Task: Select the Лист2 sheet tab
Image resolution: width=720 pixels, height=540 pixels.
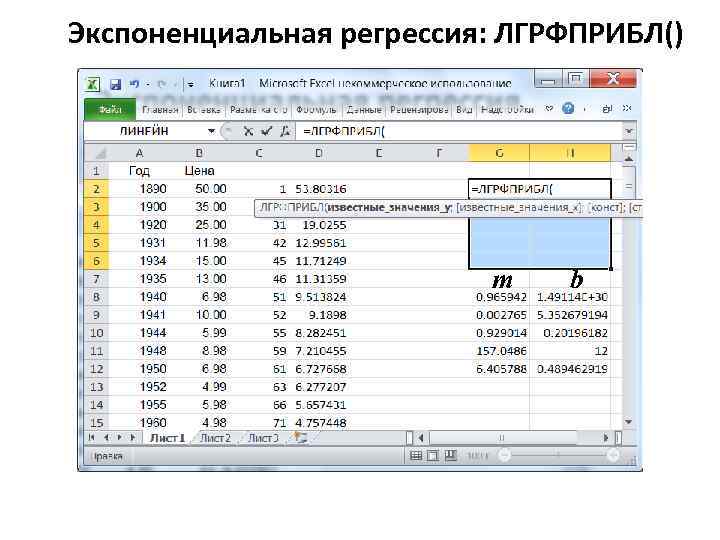Action: point(215,439)
